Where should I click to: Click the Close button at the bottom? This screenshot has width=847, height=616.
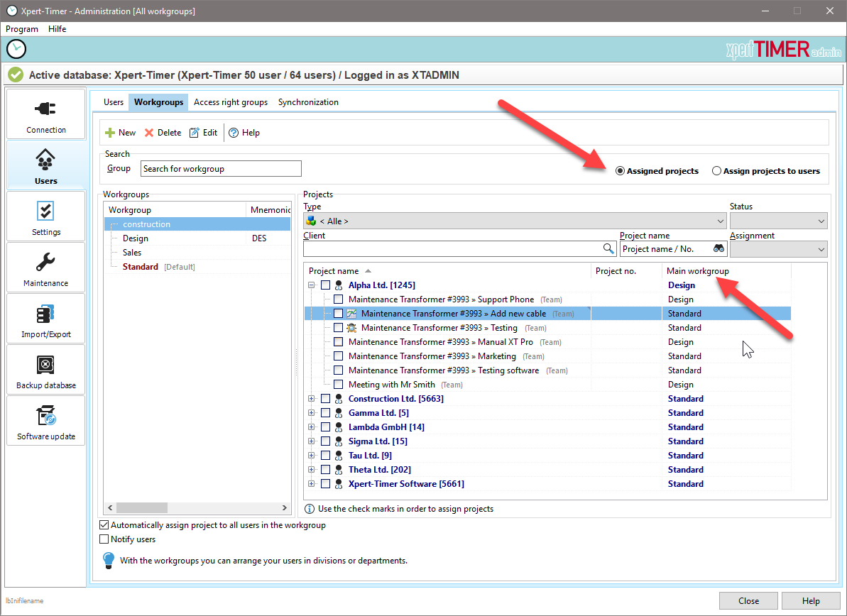(x=748, y=600)
